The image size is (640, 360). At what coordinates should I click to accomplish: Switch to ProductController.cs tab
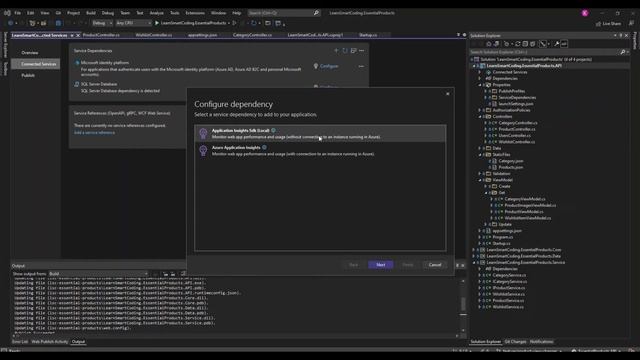(101, 35)
